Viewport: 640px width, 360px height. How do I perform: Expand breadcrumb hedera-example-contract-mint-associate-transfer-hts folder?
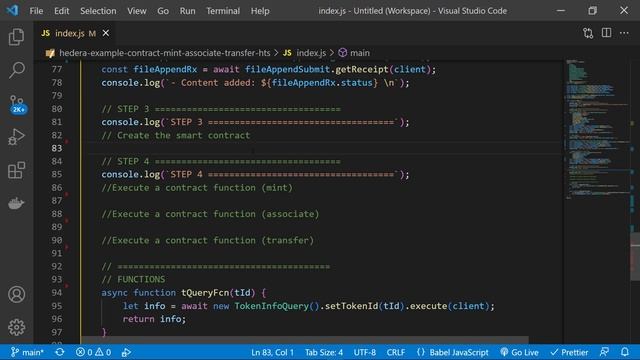tap(164, 53)
